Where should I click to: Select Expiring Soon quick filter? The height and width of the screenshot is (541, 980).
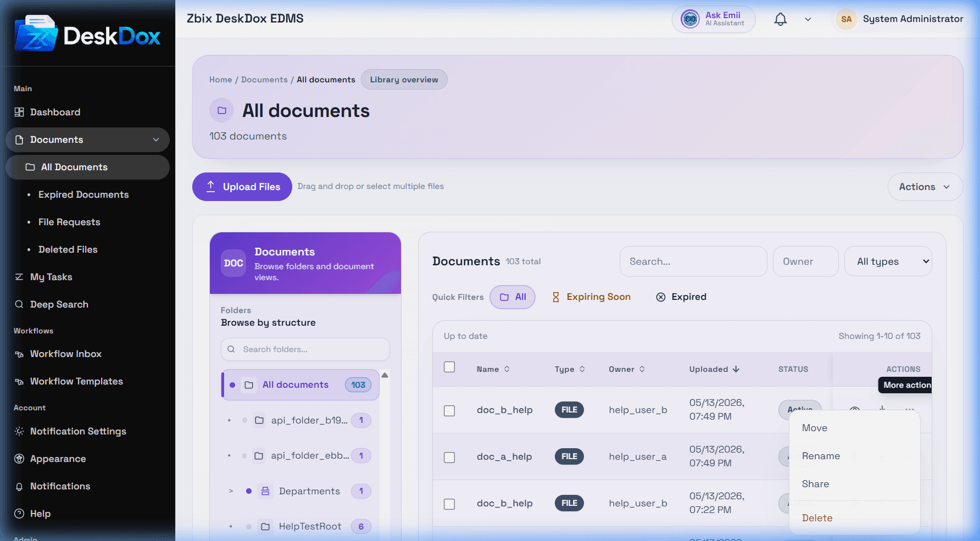pyautogui.click(x=591, y=297)
